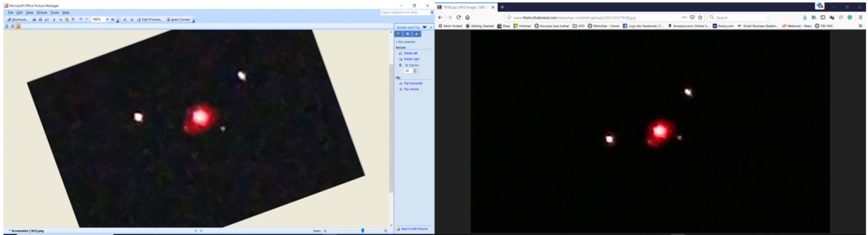Open the Most Visited bookmarks folder
The height and width of the screenshot is (235, 868).
point(450,26)
